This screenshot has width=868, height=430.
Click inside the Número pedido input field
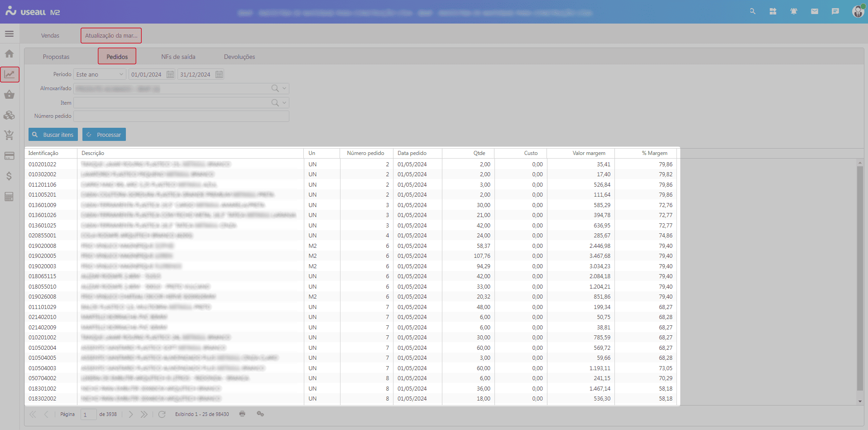181,116
